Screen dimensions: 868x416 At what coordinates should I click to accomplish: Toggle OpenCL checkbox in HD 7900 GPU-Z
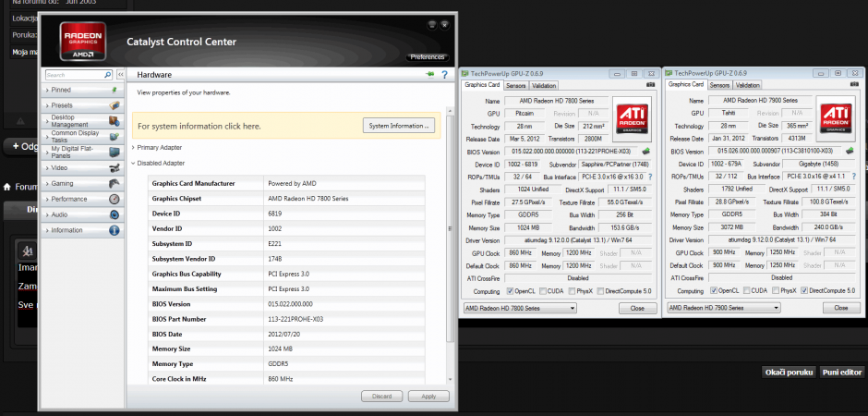[714, 290]
